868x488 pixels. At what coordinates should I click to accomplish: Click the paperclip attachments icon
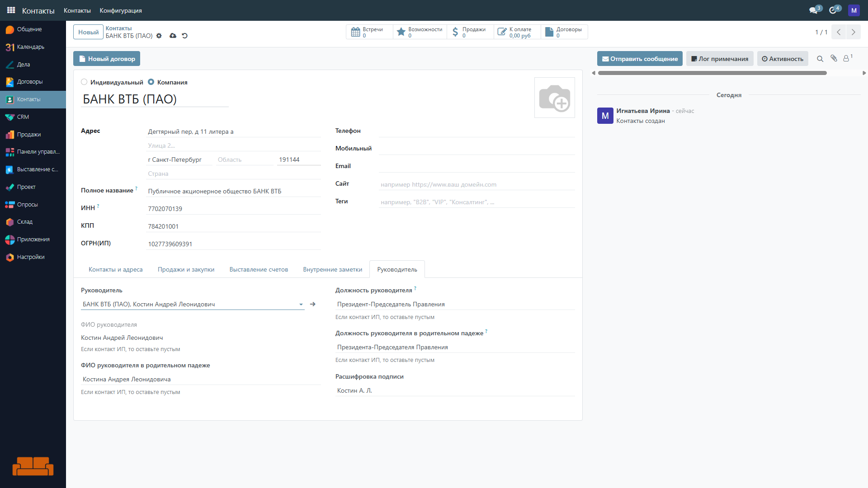coord(834,58)
